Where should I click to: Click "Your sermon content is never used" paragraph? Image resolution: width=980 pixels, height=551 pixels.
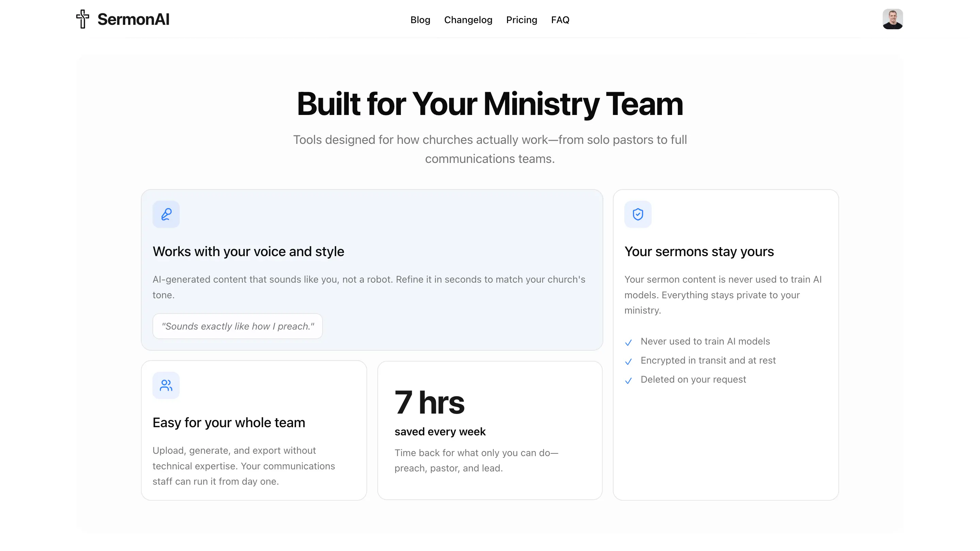point(723,295)
